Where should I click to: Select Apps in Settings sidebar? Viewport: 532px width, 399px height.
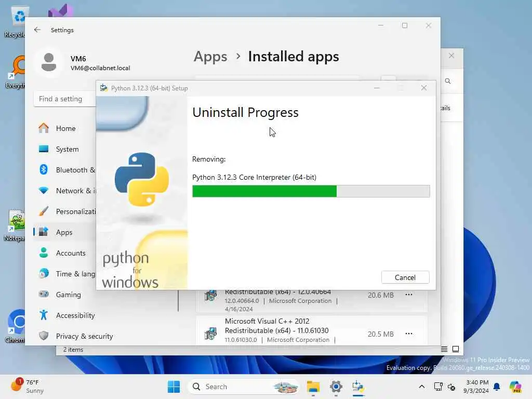coord(65,232)
